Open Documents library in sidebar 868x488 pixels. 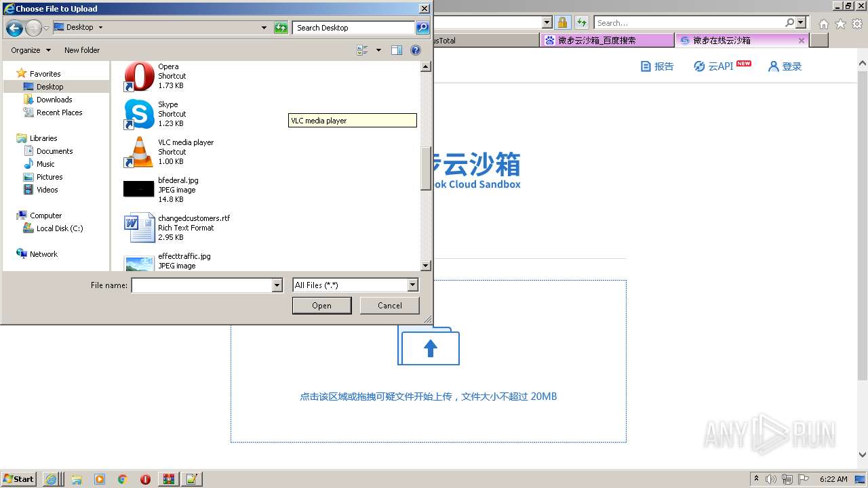(54, 151)
